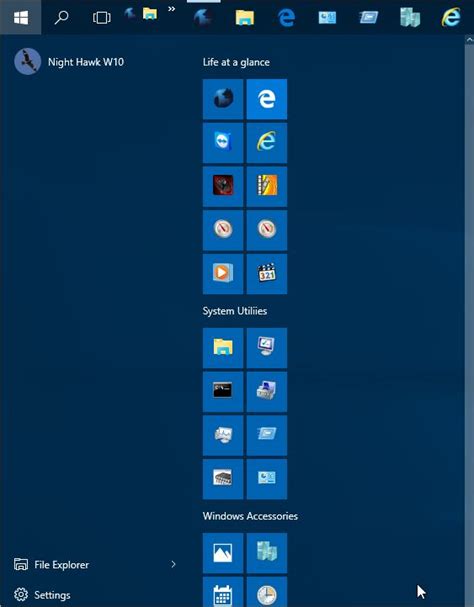Open Run dialog icon on the taskbar

click(x=368, y=17)
